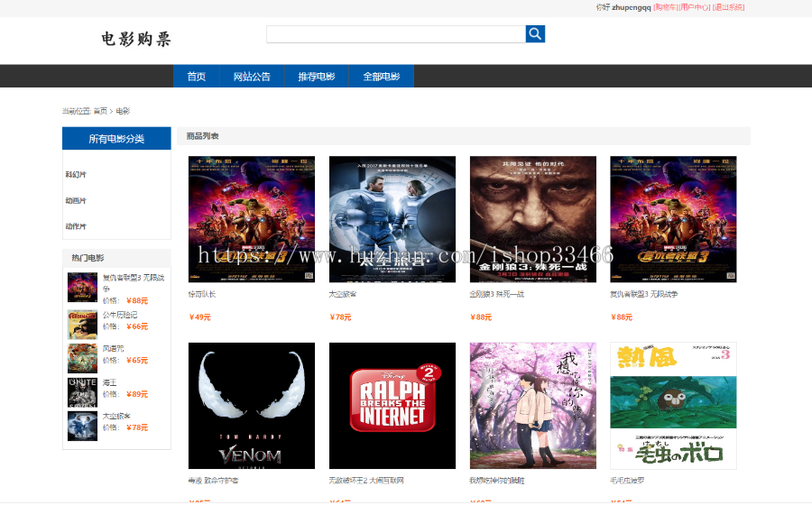Click the ¥65元 price in hot movies
This screenshot has height=505, width=812.
[137, 360]
